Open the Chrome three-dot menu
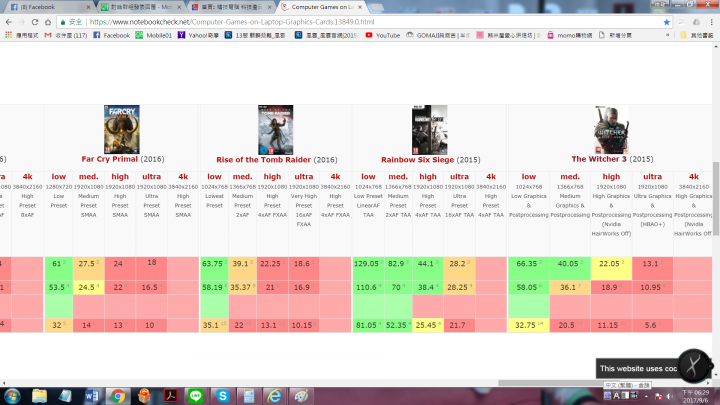 coord(711,22)
